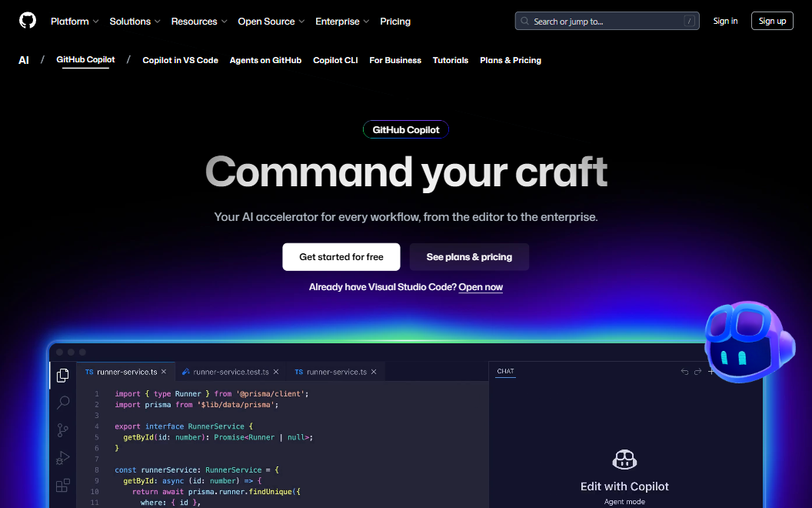
Task: Go to the Copilot CLI subnav item
Action: (x=335, y=60)
